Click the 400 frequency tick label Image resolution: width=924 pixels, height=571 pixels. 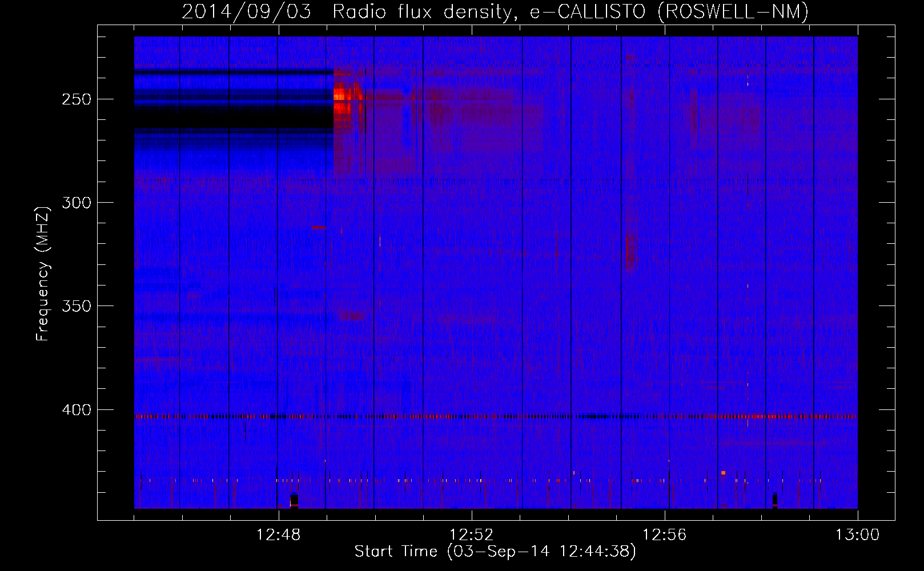[x=76, y=410]
